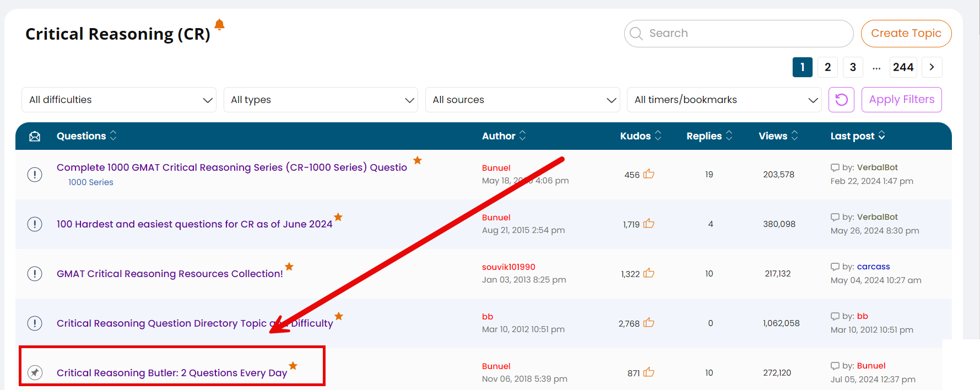This screenshot has height=390, width=980.
Task: Go to page 2 of topics
Action: 827,67
